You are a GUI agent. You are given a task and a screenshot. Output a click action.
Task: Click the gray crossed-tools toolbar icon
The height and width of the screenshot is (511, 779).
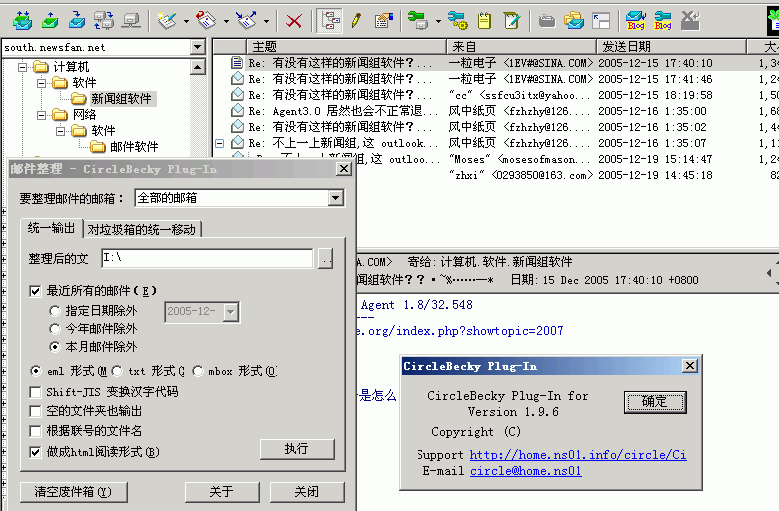coord(690,20)
